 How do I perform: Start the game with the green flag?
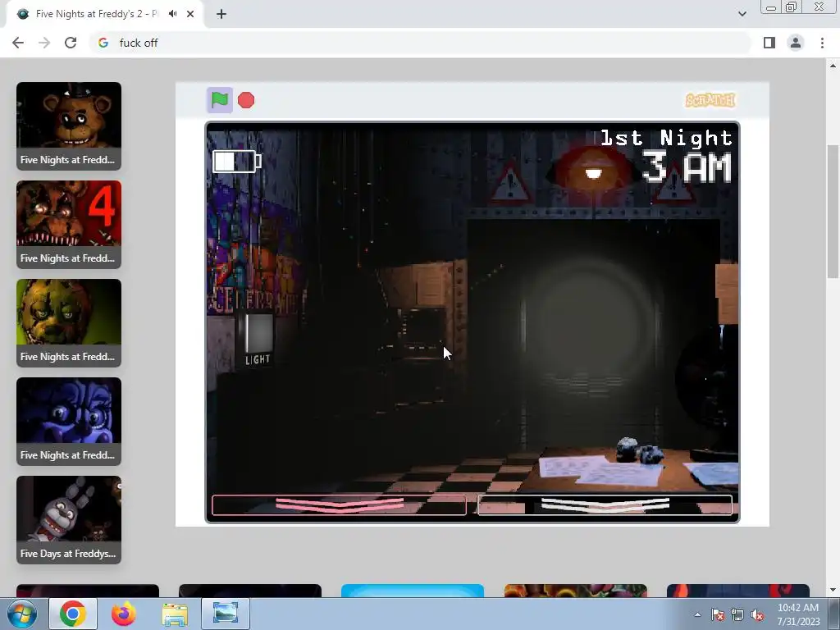(220, 100)
